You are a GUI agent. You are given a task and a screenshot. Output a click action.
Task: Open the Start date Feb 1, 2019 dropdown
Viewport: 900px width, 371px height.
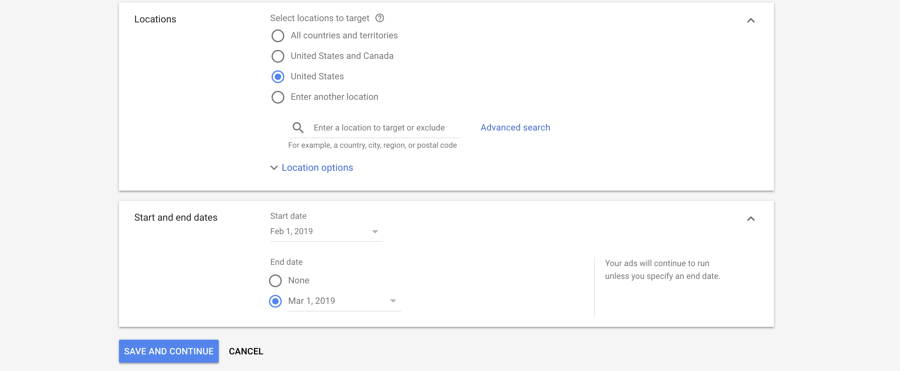[x=326, y=232]
